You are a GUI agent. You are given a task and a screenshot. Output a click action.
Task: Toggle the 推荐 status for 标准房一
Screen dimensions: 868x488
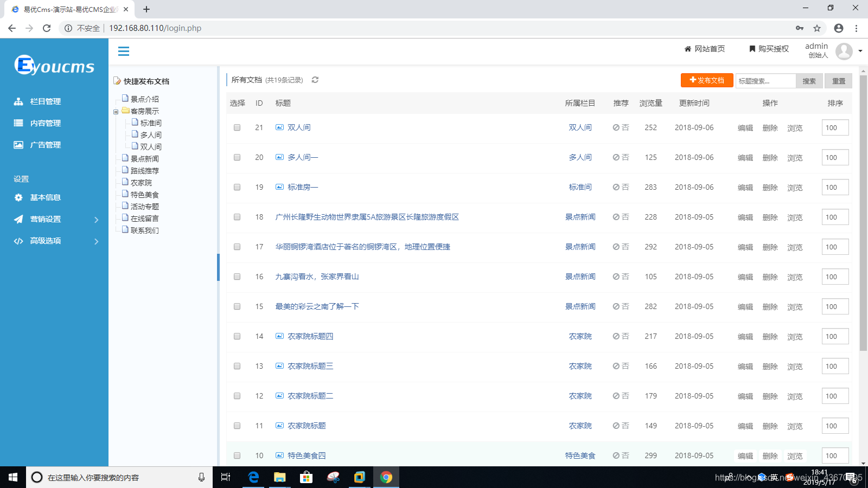pyautogui.click(x=620, y=187)
